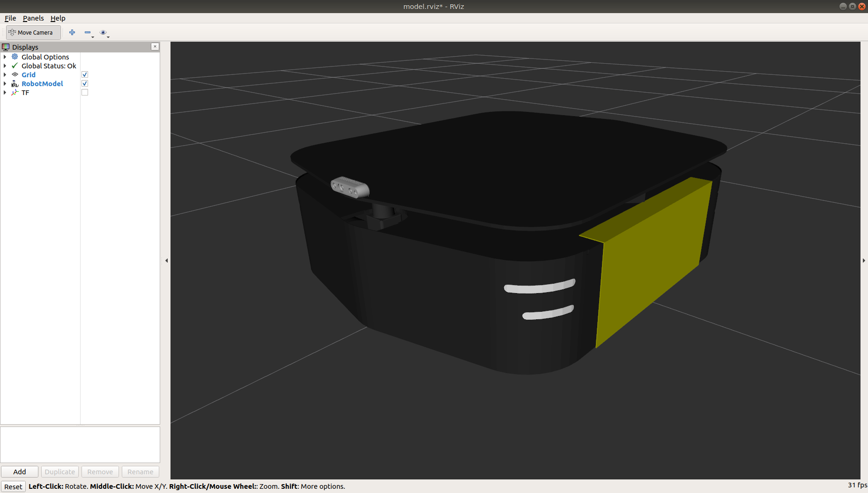This screenshot has width=868, height=493.
Task: Open the File menu
Action: 10,18
